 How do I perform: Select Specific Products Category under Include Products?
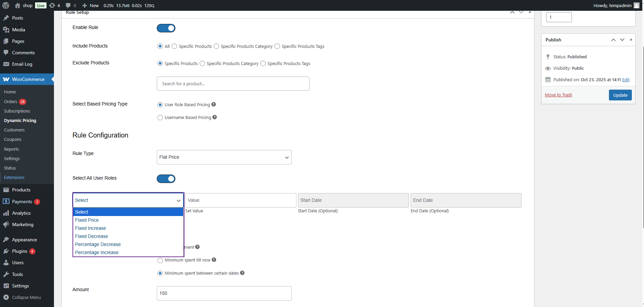(216, 46)
